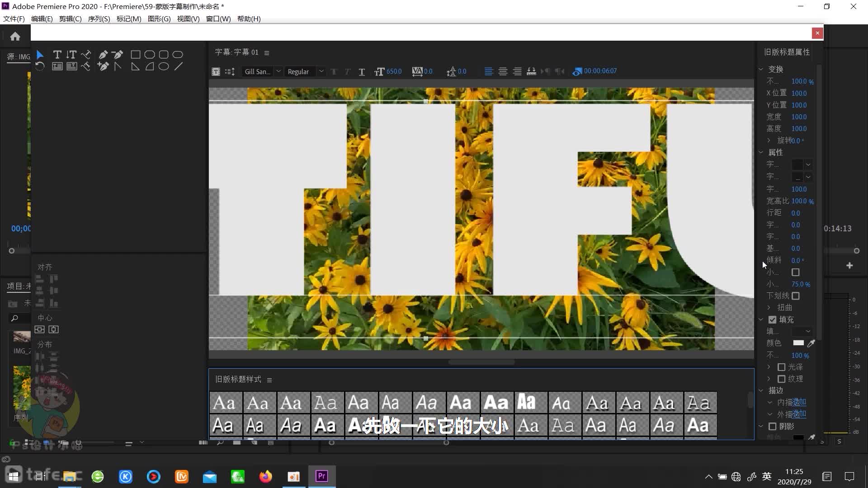Open the 字幕 01 panel menu

click(267, 53)
